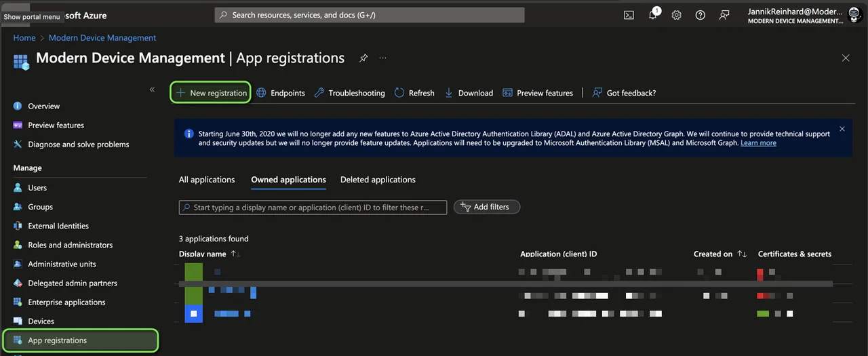
Task: Click Got feedback?
Action: pyautogui.click(x=624, y=93)
